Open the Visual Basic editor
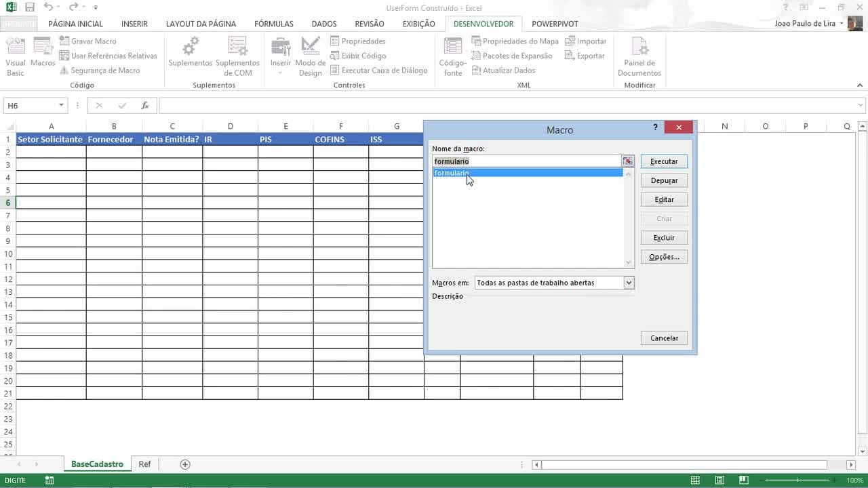 16,57
